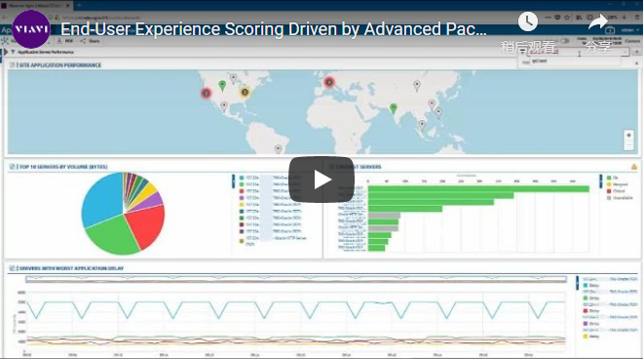Toggle the yellow Delay legend entry in the line chart
The height and width of the screenshot is (359, 644).
[x=590, y=337]
